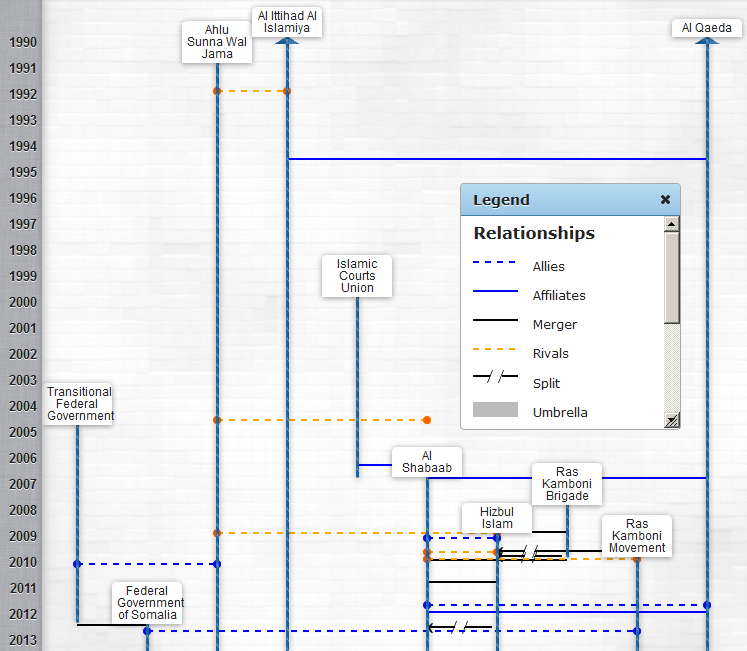This screenshot has height=651, width=747.
Task: Click the Rivals orange dashed legend sample
Action: click(x=495, y=349)
